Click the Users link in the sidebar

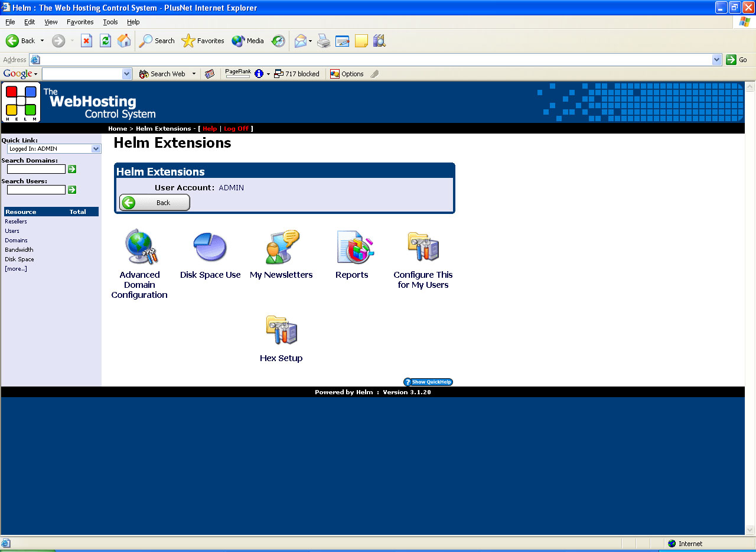point(12,231)
